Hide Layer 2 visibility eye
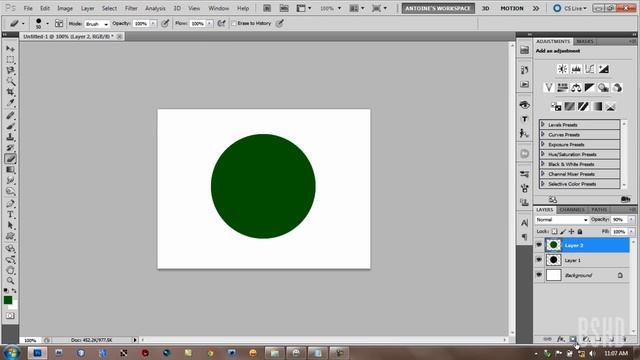The height and width of the screenshot is (360, 640). pos(539,245)
